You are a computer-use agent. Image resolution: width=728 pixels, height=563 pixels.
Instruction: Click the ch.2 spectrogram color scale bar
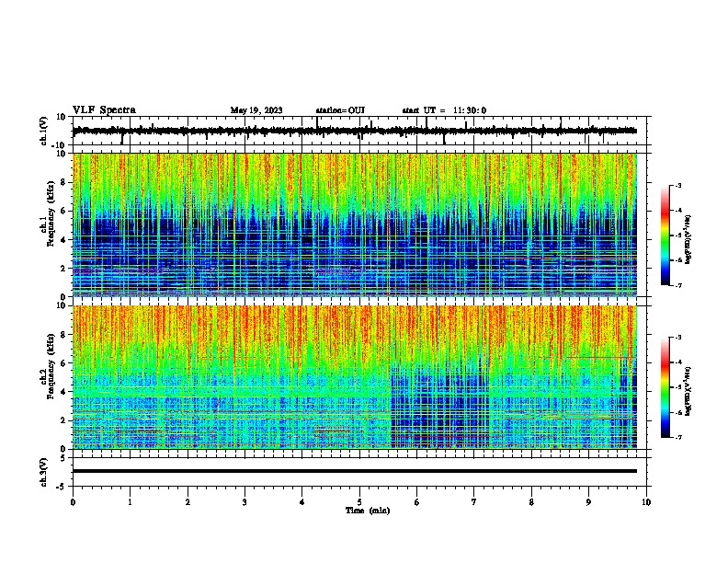point(665,387)
